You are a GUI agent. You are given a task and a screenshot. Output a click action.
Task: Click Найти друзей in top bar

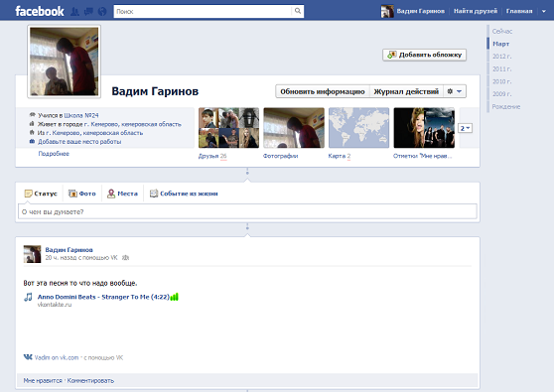point(476,11)
